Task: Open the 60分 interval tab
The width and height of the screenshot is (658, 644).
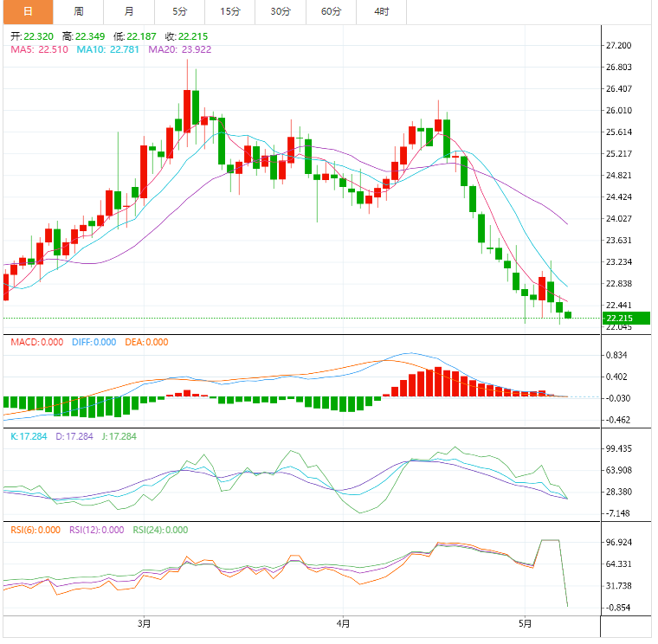Action: pyautogui.click(x=331, y=11)
